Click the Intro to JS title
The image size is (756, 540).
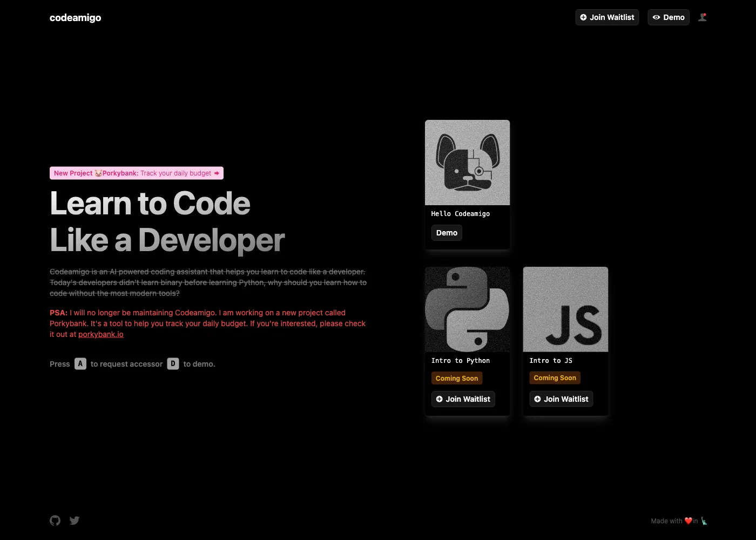point(551,361)
